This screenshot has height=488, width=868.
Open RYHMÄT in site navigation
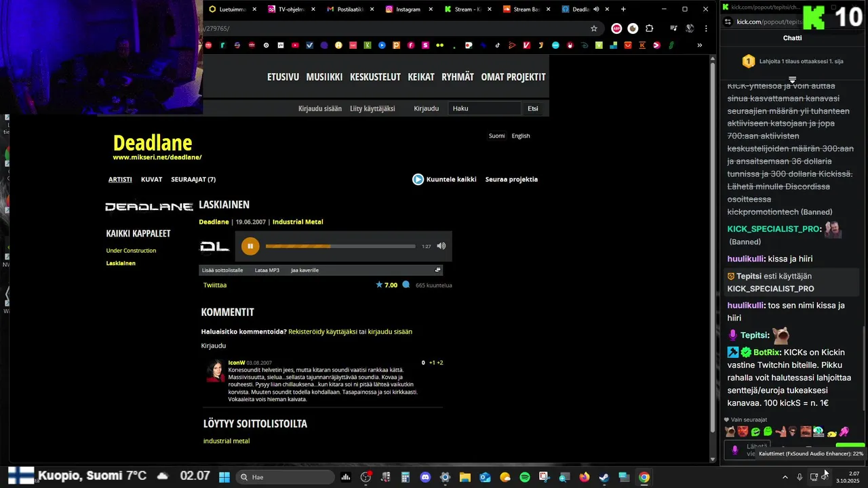pos(458,77)
